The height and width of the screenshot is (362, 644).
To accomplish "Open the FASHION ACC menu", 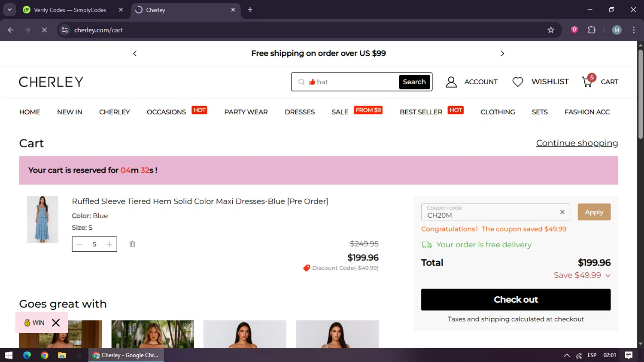I will tap(587, 112).
